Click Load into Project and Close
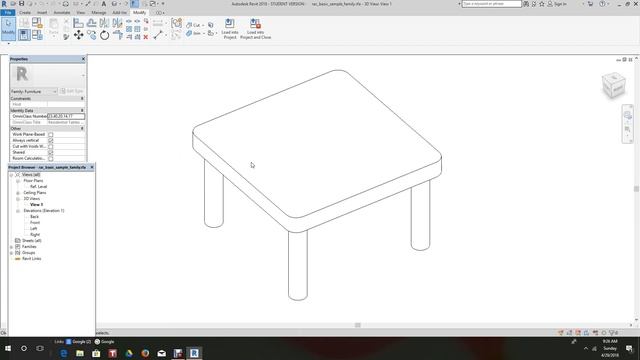The width and height of the screenshot is (640, 360). tap(256, 29)
